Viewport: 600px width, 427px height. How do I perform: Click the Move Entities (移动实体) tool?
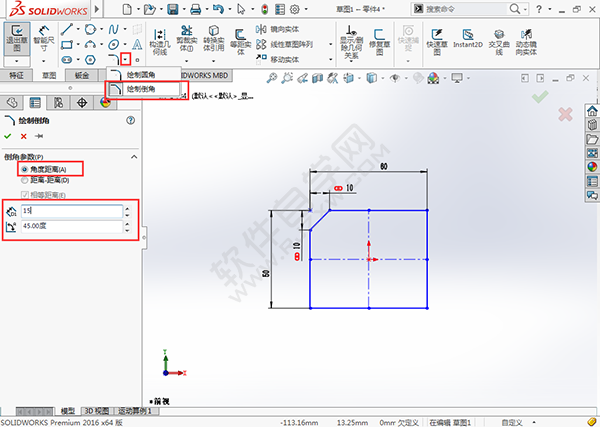[277, 59]
